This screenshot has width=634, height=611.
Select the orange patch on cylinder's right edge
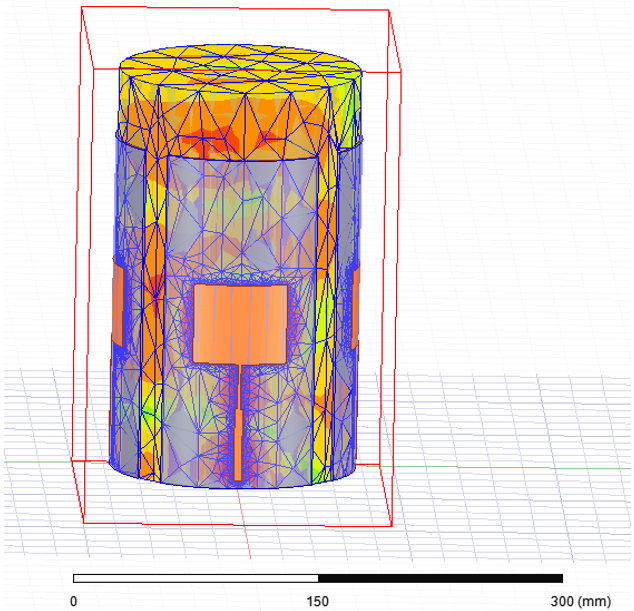coord(357,308)
